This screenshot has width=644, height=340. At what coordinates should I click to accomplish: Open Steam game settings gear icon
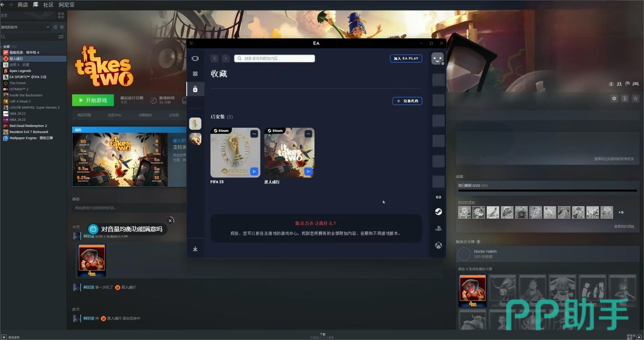[x=614, y=99]
